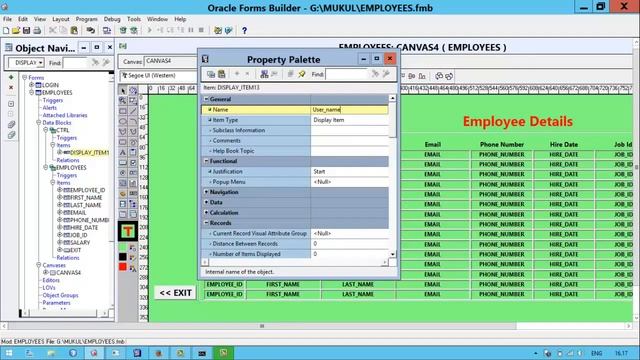Click the Canvas name field CANVAS4
The image size is (640, 360).
[x=171, y=61]
